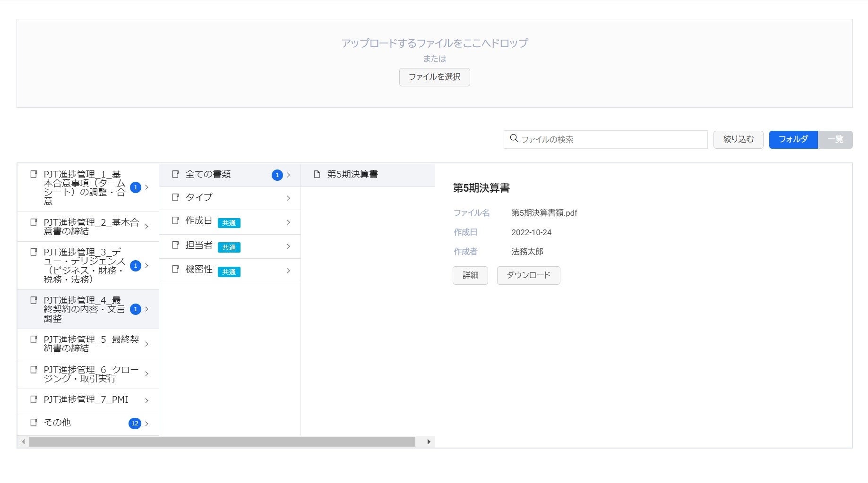Click the ファイルを選択 upload button
The height and width of the screenshot is (483, 868).
tap(434, 77)
